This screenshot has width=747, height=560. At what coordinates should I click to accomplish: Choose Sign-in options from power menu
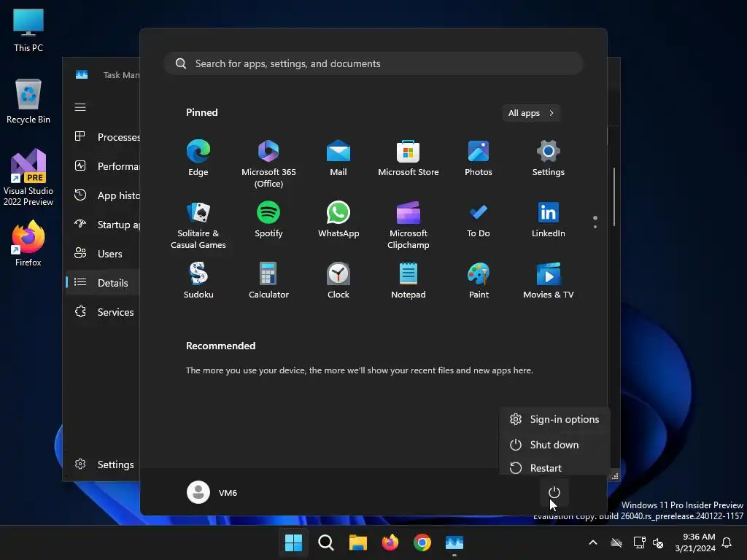[x=555, y=419]
